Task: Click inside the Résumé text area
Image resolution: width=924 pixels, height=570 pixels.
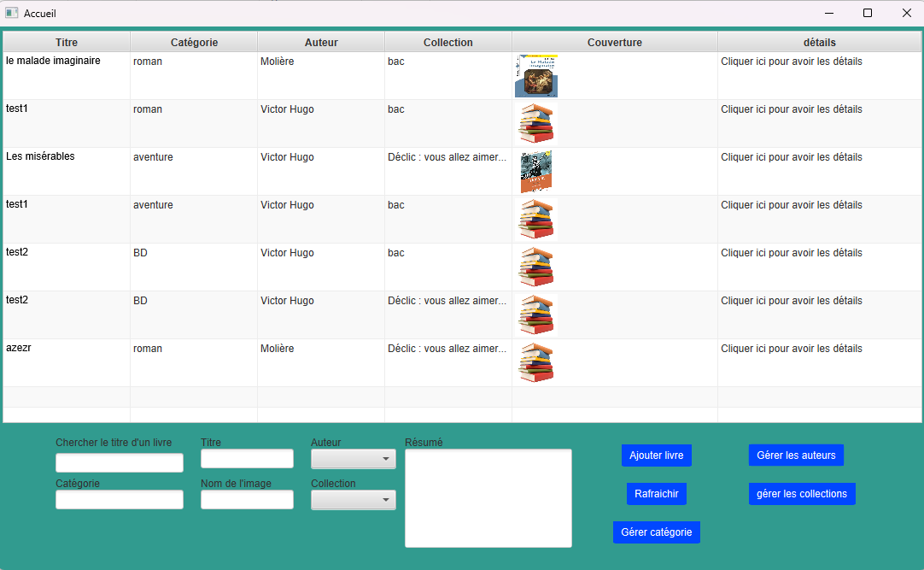Action: [488, 498]
